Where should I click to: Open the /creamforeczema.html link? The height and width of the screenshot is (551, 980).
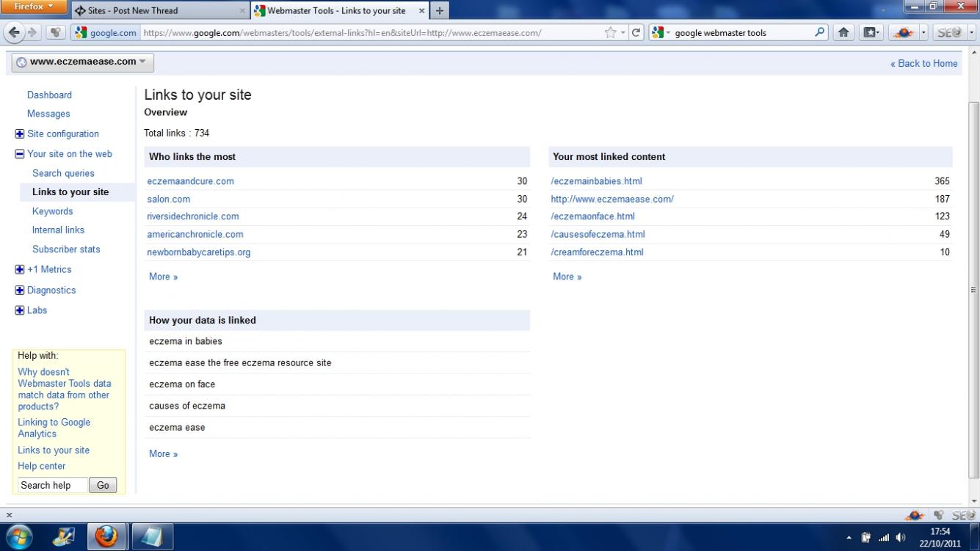[597, 252]
